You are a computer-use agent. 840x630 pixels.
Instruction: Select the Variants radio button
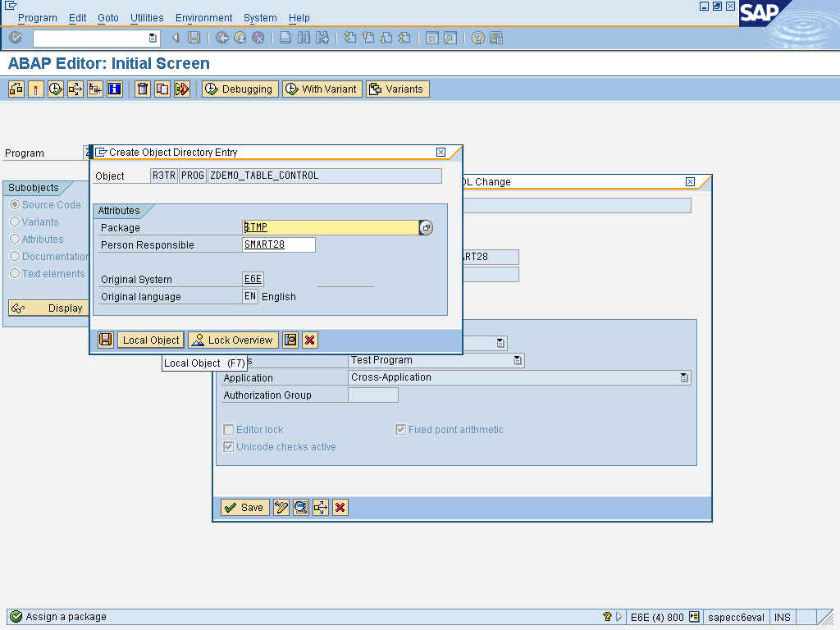tap(15, 221)
